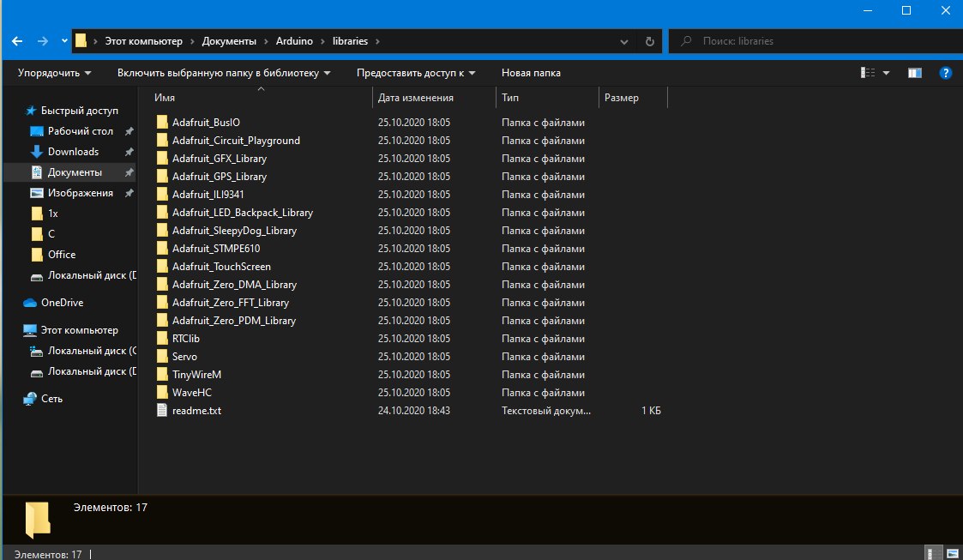Click the WaveHC folder icon

point(162,393)
